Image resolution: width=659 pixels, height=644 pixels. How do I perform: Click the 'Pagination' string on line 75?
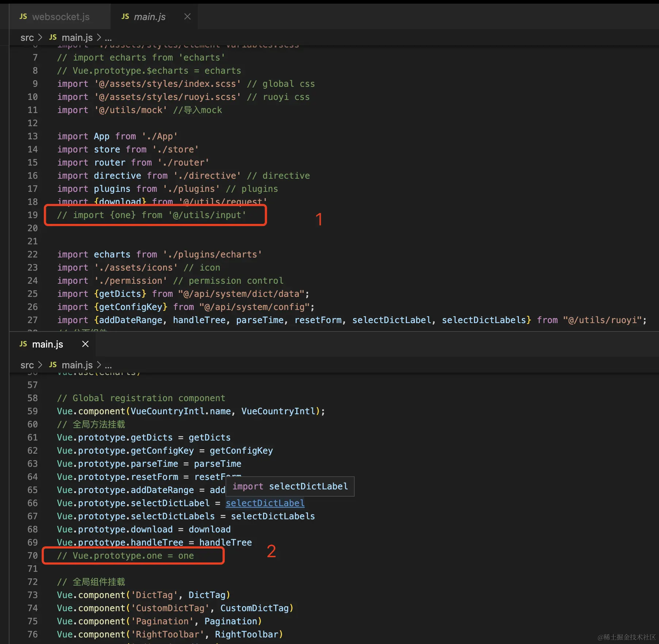tap(162, 621)
